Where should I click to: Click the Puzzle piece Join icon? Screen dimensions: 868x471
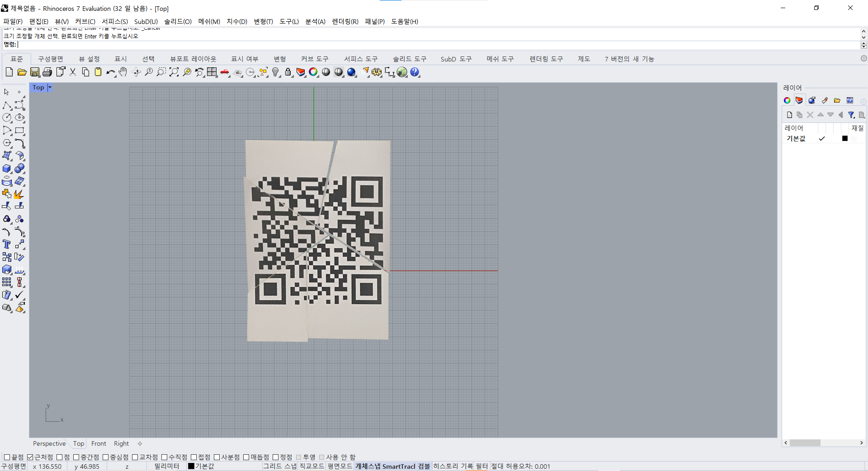(x=7, y=194)
